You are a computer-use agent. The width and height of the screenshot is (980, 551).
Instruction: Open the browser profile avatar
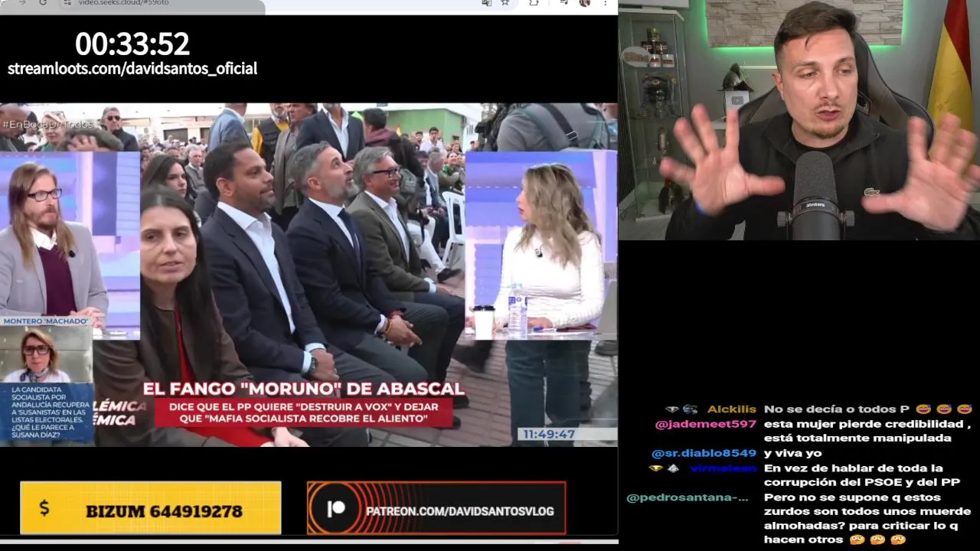pos(585,3)
